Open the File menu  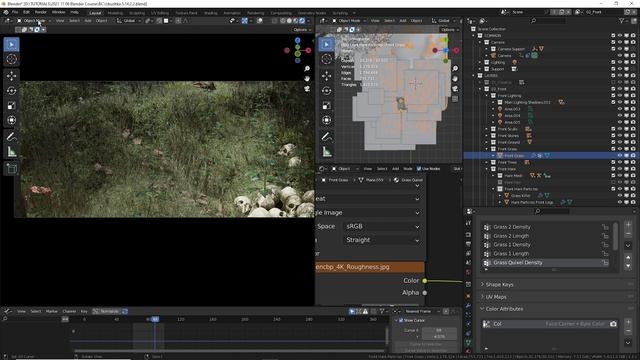15,12
